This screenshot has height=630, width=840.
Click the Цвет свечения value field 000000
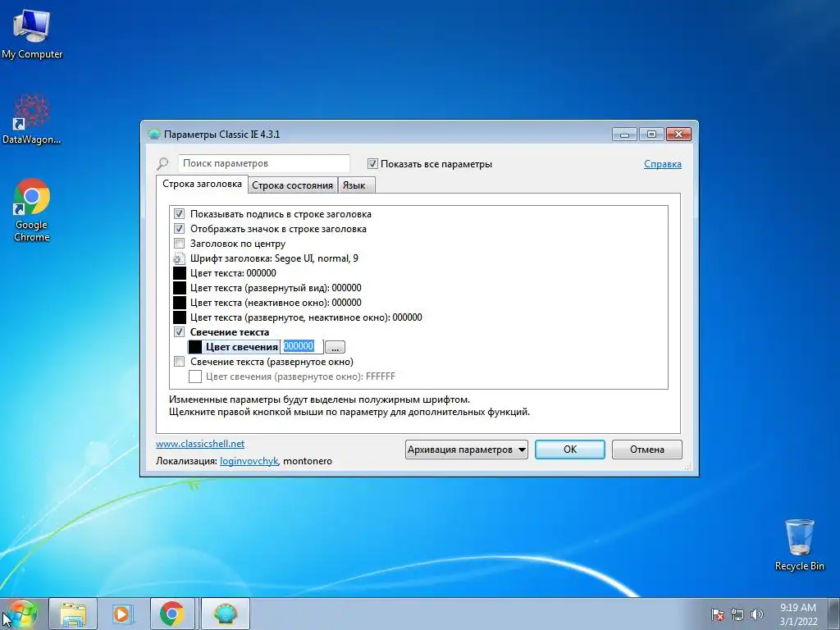pyautogui.click(x=302, y=347)
